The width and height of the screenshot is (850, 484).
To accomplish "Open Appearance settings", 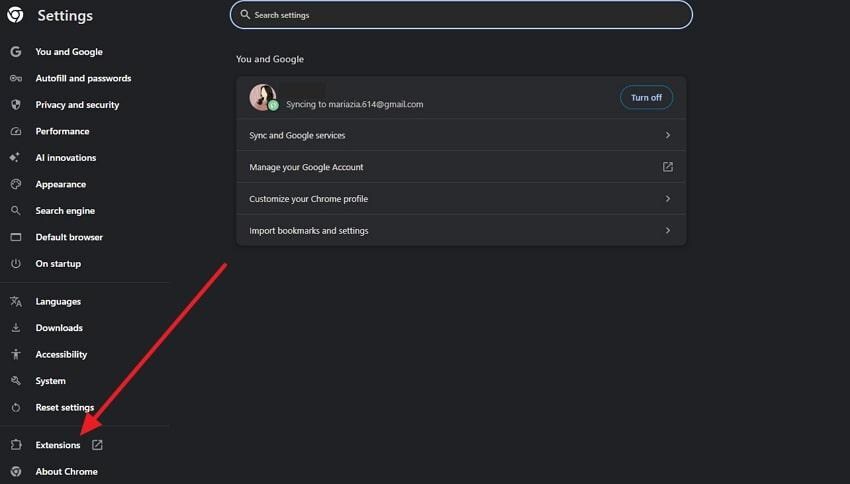I will (61, 184).
